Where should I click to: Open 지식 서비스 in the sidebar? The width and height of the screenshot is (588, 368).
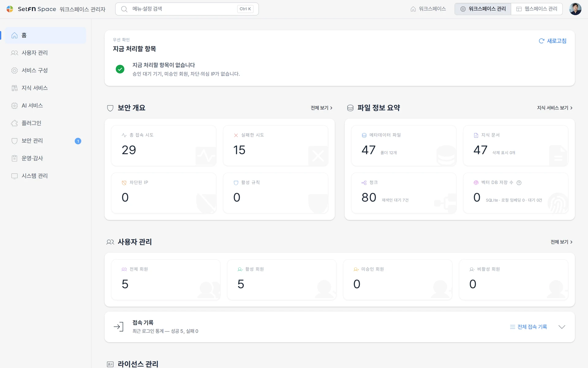coord(45,88)
